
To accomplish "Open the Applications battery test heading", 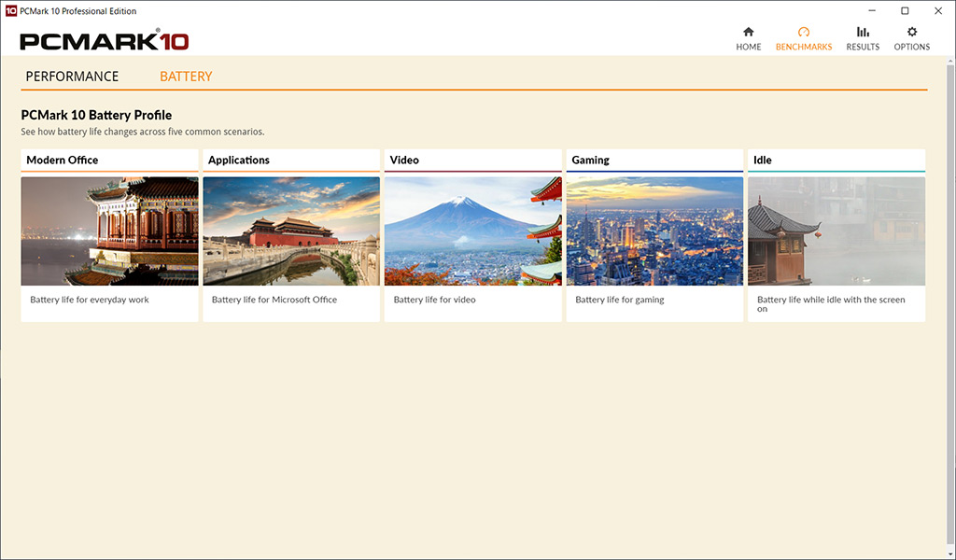I will [238, 160].
